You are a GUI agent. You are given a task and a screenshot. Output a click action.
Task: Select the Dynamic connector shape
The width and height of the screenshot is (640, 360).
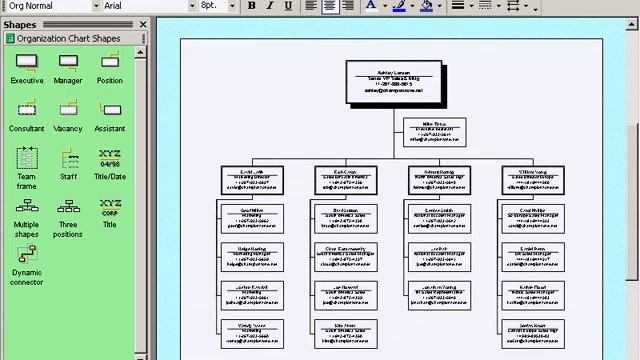point(27,265)
